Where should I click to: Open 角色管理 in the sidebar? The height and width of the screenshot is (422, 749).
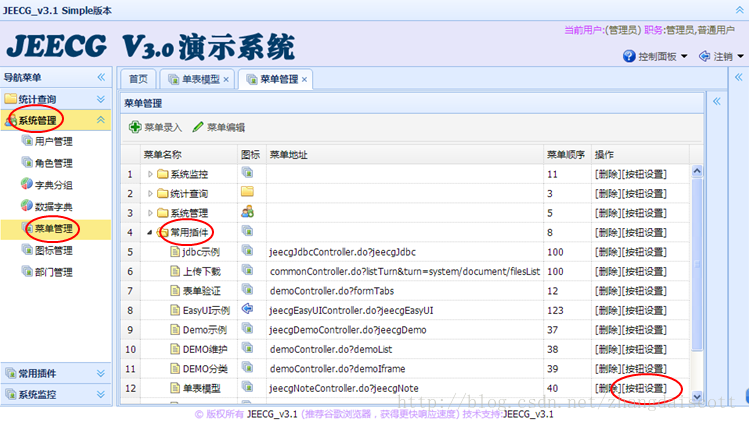click(x=54, y=163)
